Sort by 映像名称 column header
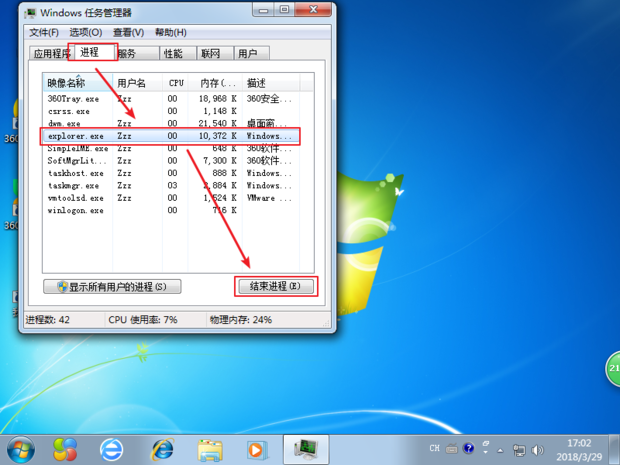Screen dimensions: 620x465 pos(78,83)
